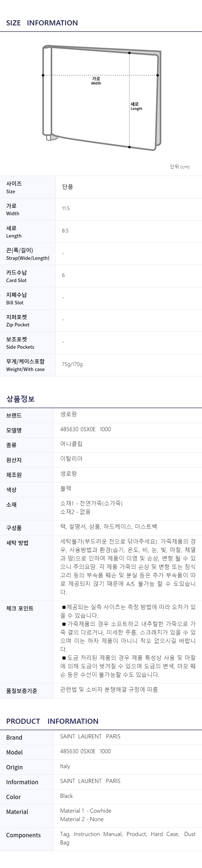Click the 품질보증기준 row label

(22, 691)
